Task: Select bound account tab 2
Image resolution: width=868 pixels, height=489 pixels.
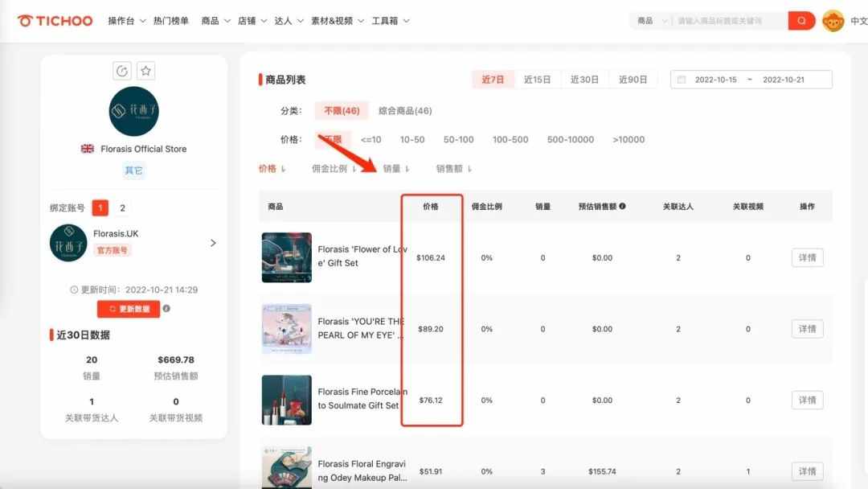Action: (x=122, y=208)
